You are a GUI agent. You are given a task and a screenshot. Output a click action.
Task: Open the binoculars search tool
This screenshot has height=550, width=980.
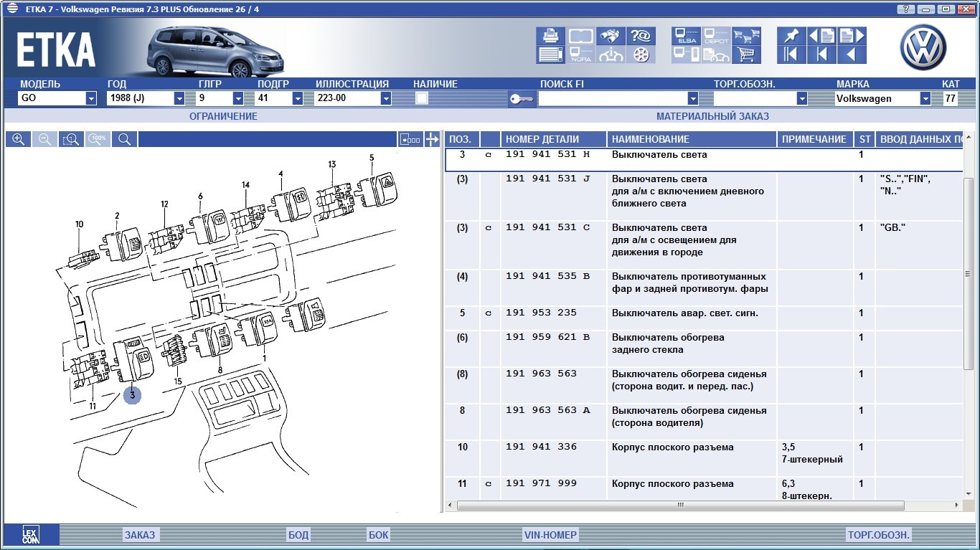[610, 35]
